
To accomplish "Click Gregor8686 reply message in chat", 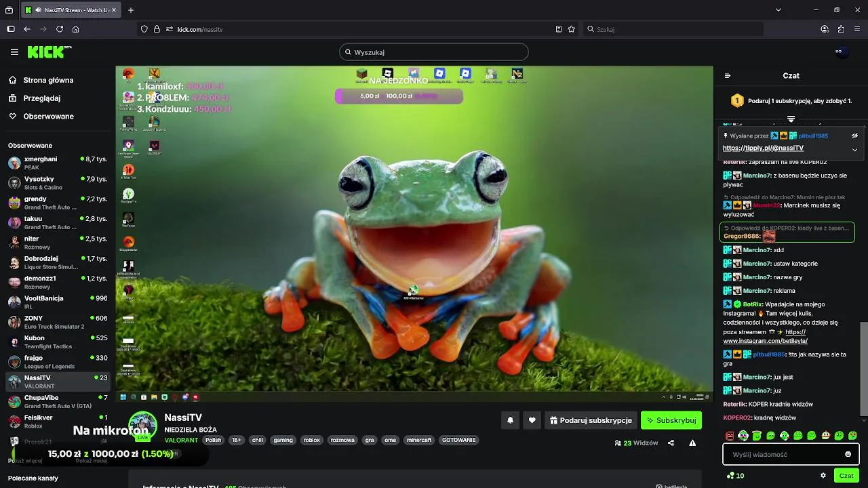I will [787, 232].
